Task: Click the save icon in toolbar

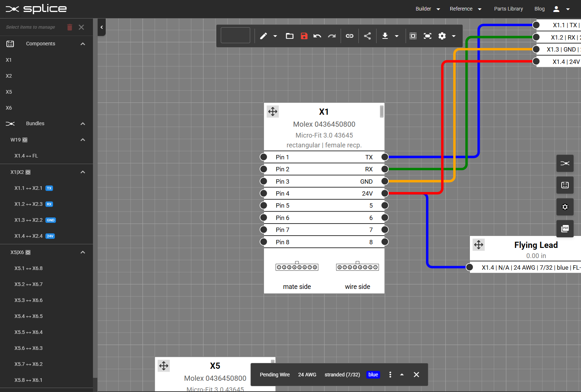Action: (304, 36)
